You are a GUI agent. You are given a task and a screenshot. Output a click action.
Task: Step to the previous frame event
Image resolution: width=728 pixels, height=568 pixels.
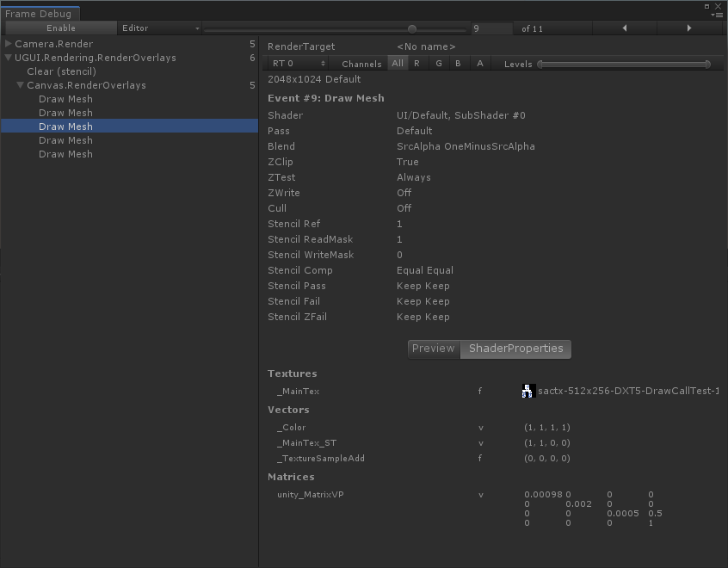[x=624, y=28]
